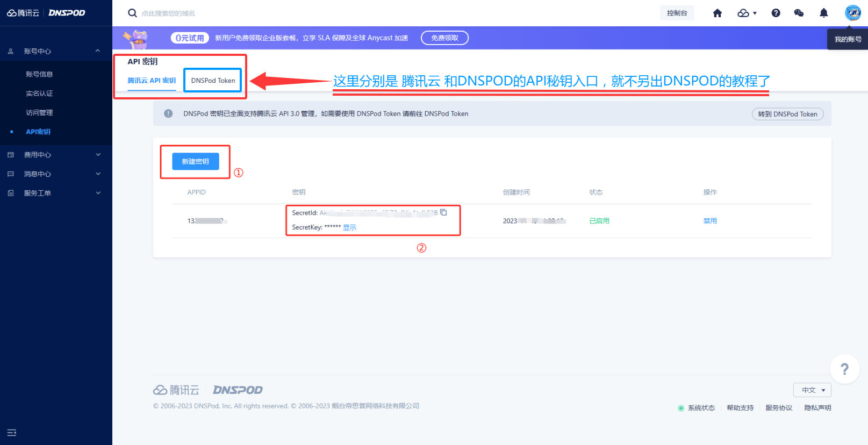Viewport: 868px width, 445px height.
Task: Click the 密钥 column header
Action: [x=299, y=192]
